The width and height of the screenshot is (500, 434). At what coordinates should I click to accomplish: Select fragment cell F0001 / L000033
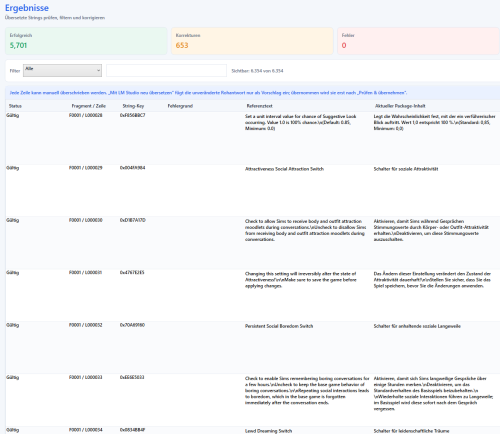(x=86, y=377)
